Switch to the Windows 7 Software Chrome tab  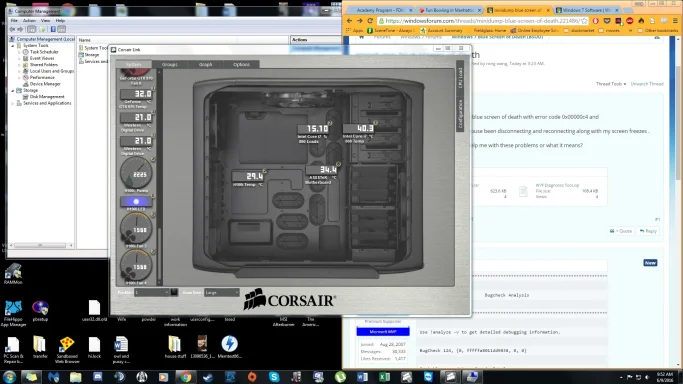587,10
